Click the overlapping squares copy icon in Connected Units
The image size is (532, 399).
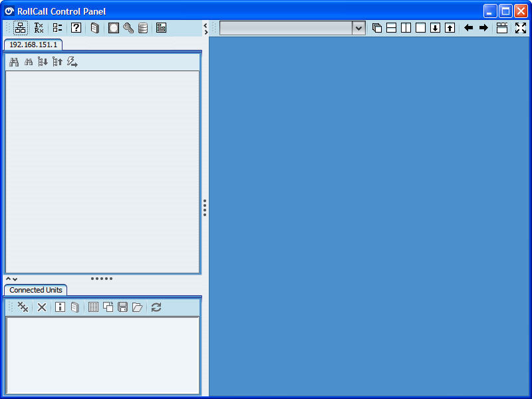coord(108,307)
